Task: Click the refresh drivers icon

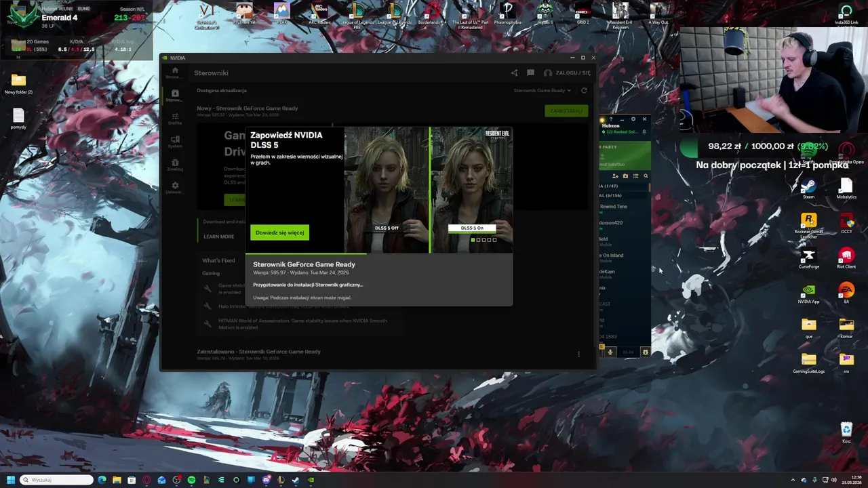Action: [584, 90]
